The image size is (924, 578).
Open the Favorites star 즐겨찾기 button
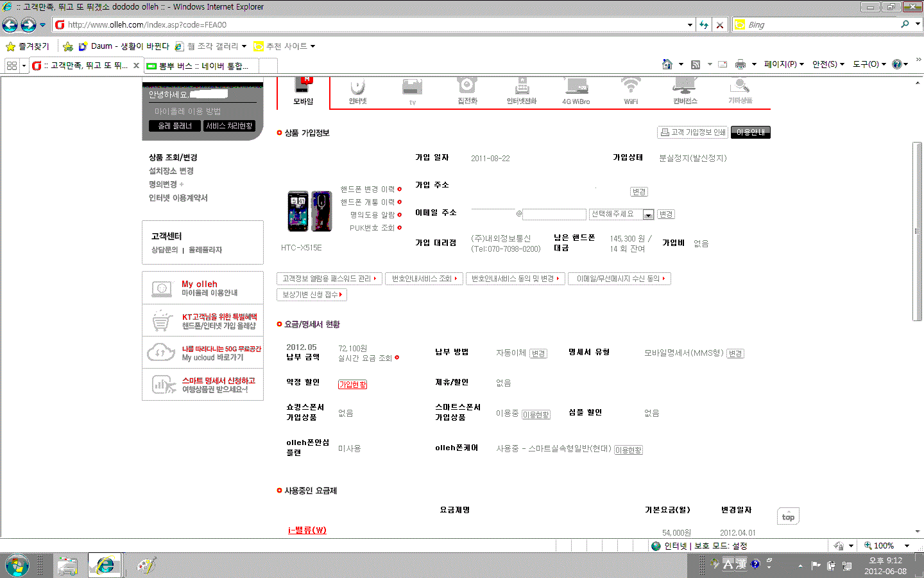tap(28, 46)
